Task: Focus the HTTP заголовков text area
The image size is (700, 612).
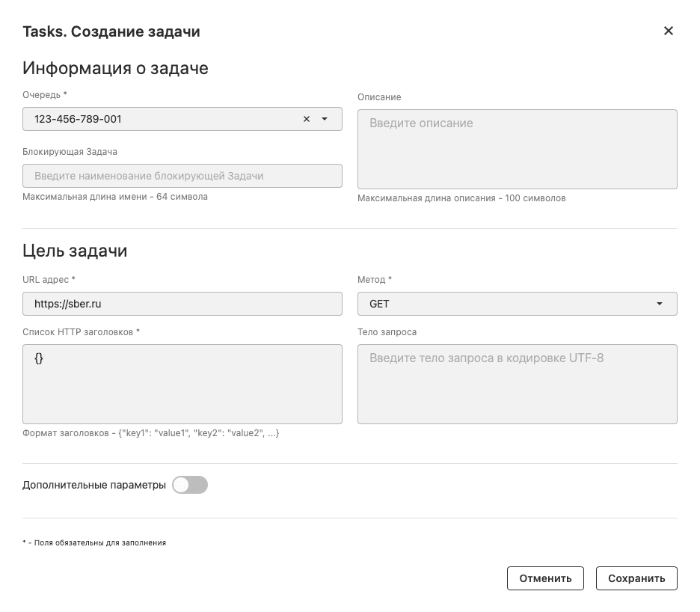Action: pyautogui.click(x=182, y=384)
